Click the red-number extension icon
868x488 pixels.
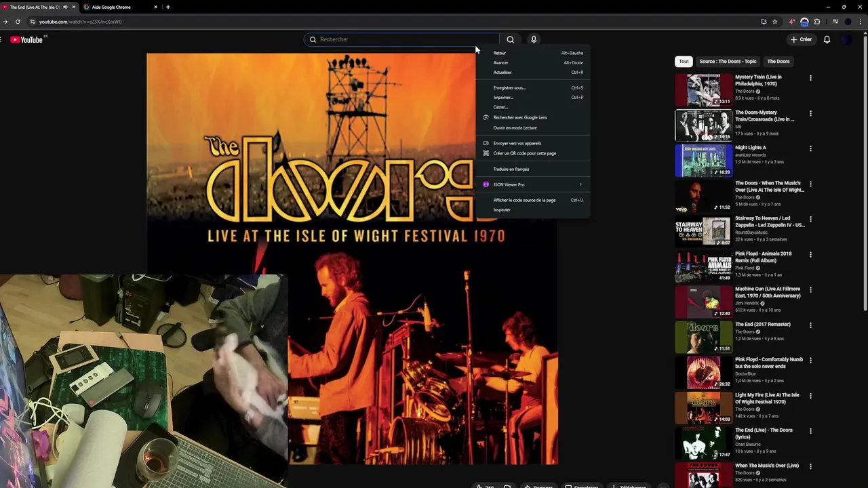[792, 22]
